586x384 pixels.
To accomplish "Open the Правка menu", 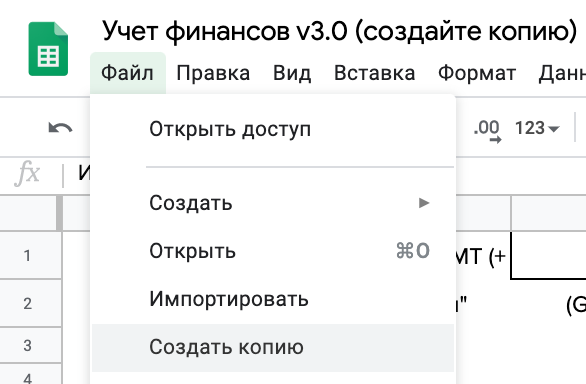I will 213,73.
